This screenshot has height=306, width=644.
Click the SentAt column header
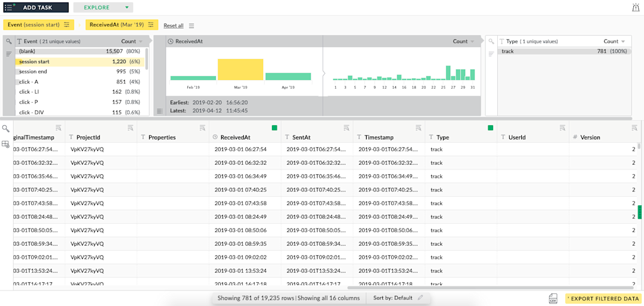click(302, 137)
